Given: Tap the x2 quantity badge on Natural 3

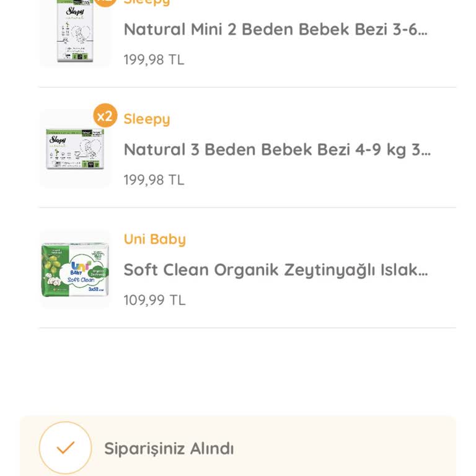Looking at the screenshot, I should (x=105, y=116).
